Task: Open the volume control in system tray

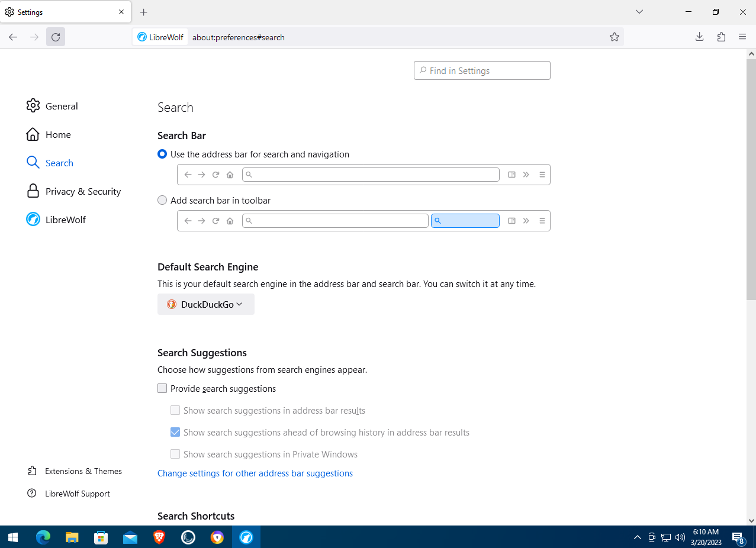Action: tap(680, 537)
